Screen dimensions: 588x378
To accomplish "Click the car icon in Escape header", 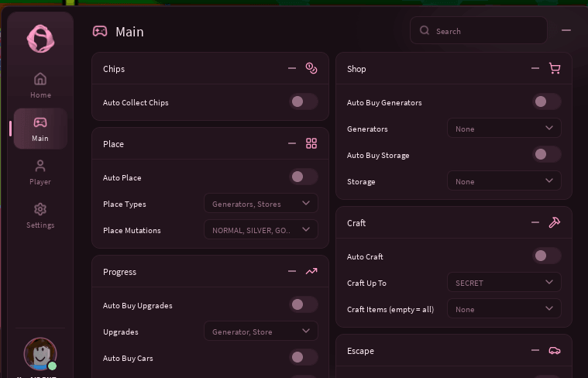I will pyautogui.click(x=555, y=351).
